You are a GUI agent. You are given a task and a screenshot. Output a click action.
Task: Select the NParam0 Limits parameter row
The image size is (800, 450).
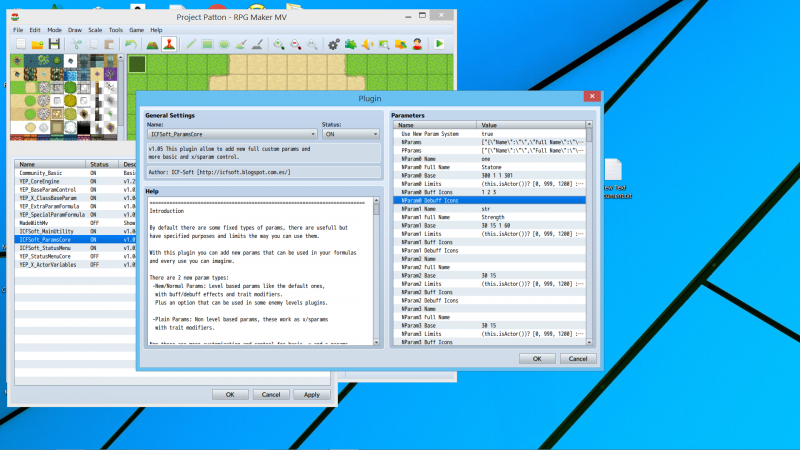point(489,184)
